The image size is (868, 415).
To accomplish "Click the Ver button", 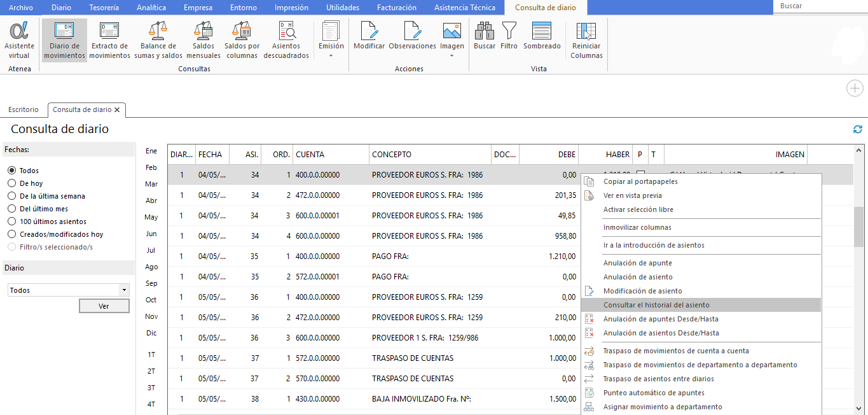I will (x=104, y=306).
